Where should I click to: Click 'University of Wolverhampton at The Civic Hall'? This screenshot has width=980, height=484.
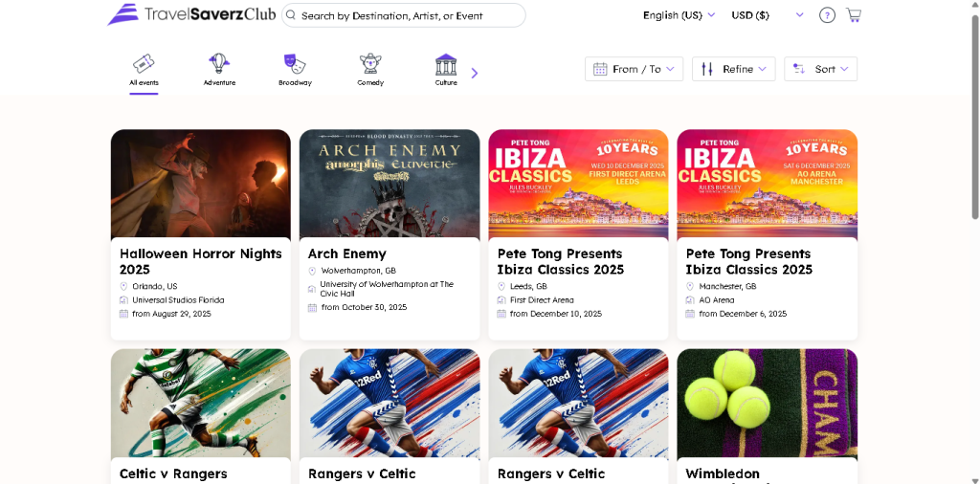(x=387, y=289)
